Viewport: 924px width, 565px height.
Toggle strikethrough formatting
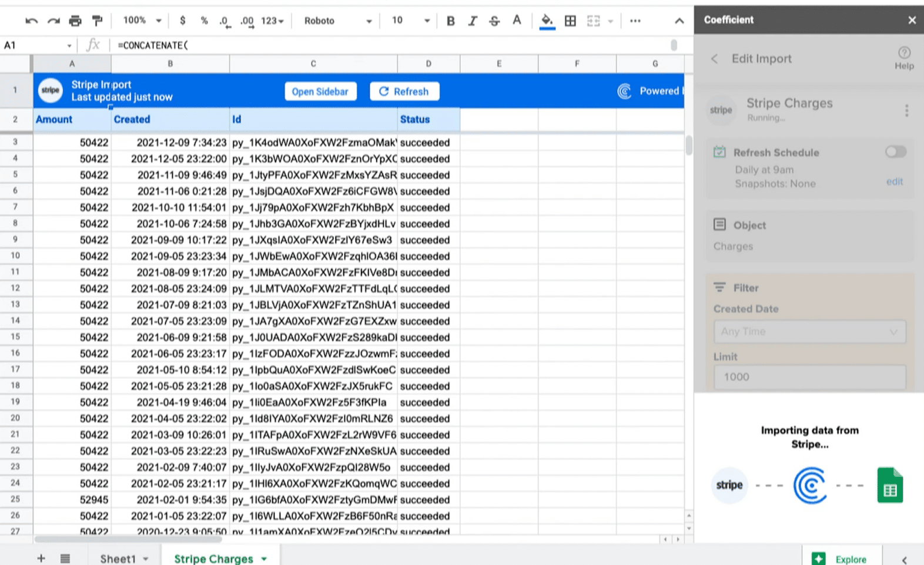[494, 21]
